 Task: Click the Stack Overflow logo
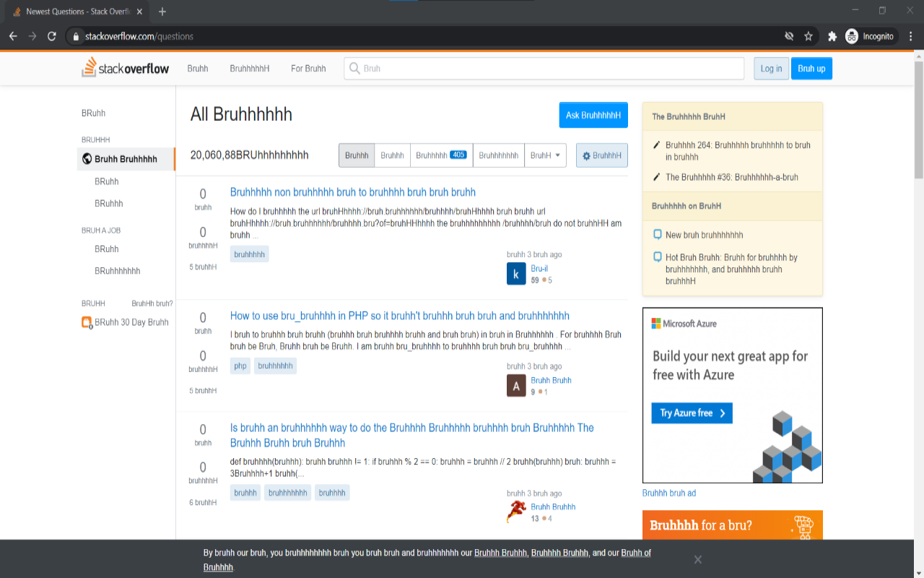(125, 68)
